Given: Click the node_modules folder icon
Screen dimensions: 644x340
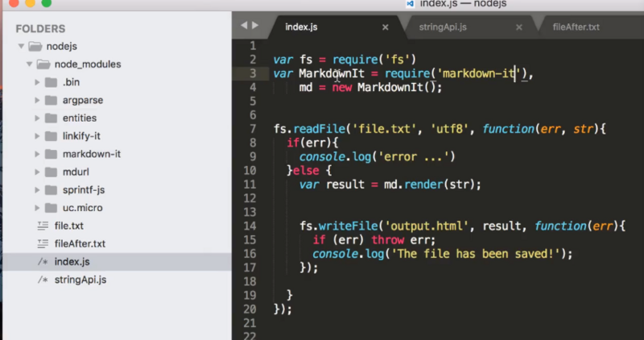Looking at the screenshot, I should pos(43,64).
